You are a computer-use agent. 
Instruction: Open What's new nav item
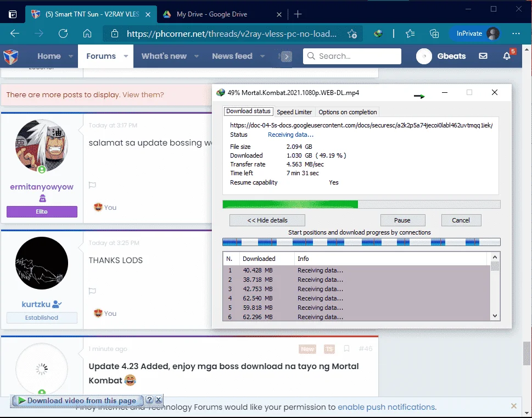tap(164, 56)
